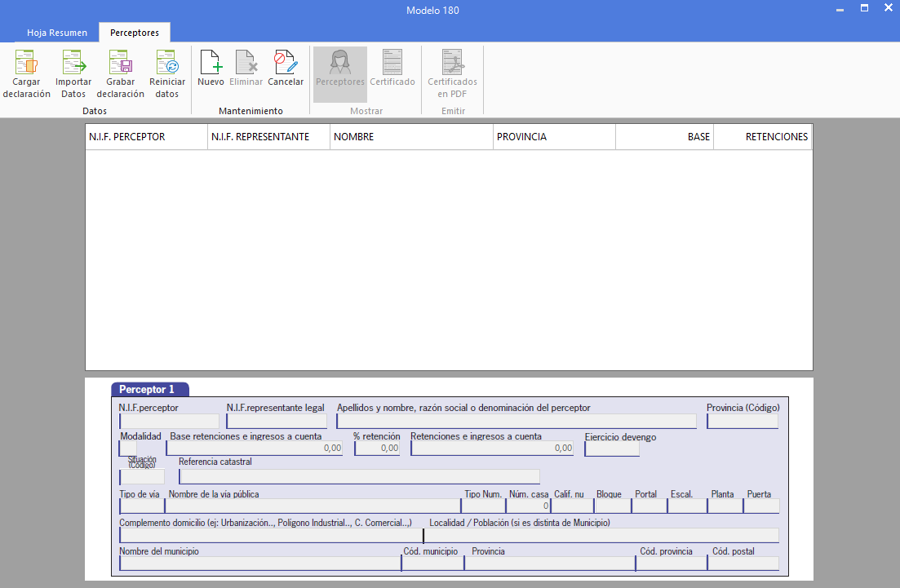The image size is (900, 588).
Task: Click the Cód. municipio field
Action: 432,564
